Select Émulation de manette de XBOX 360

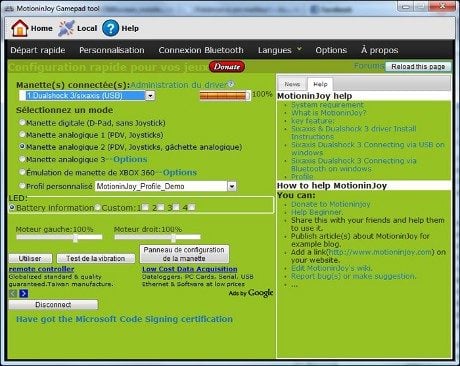pos(22,172)
